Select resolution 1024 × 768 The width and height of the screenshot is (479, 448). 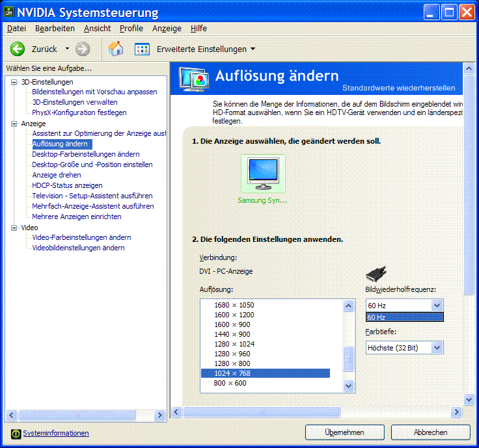tap(266, 373)
